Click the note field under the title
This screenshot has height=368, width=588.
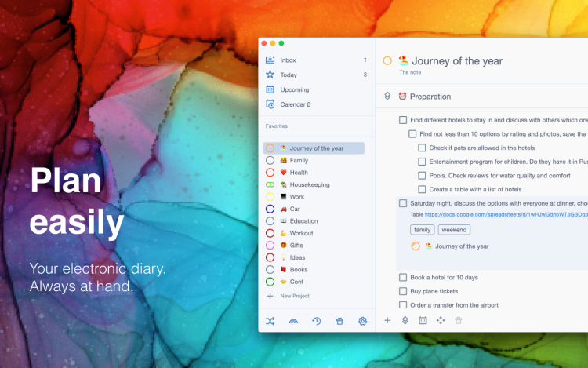click(x=410, y=72)
